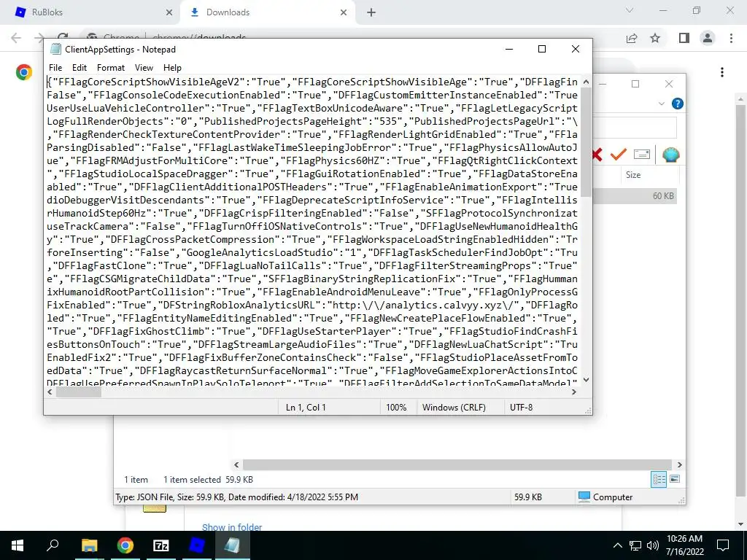Switch to the RuBloks browser tab
This screenshot has width=747, height=560.
[90, 12]
